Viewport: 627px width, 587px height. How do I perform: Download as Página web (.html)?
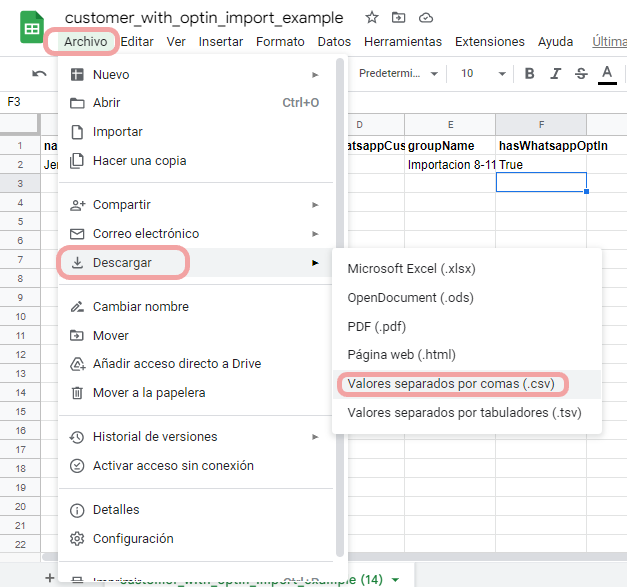(x=467, y=355)
